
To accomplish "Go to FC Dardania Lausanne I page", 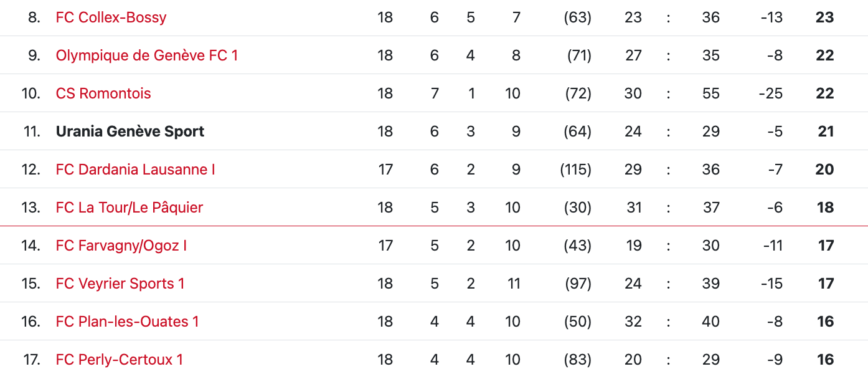I will [x=135, y=170].
